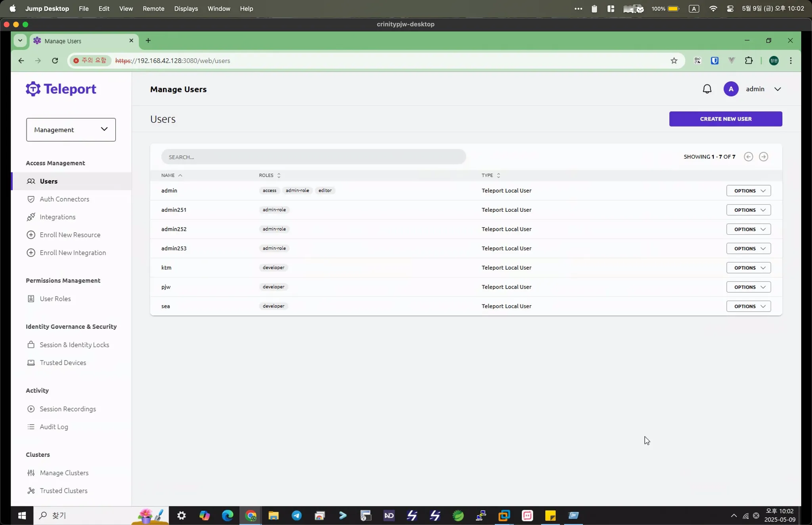Click the Teleport logo
This screenshot has width=812, height=525.
(x=61, y=89)
